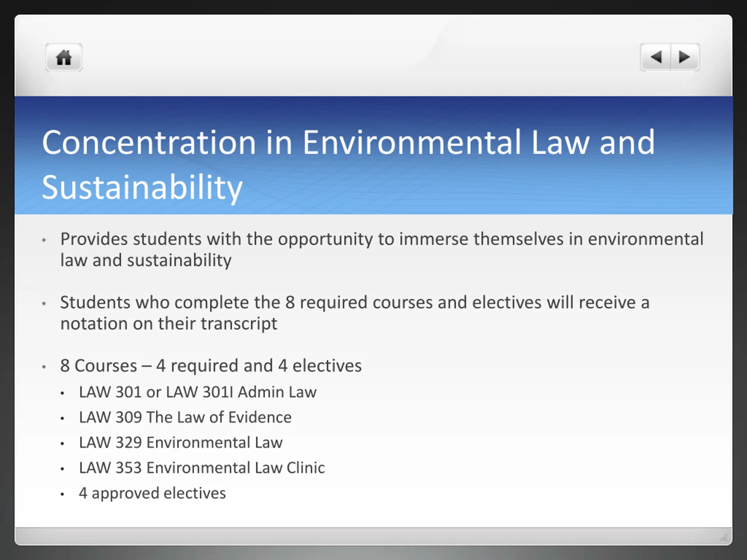747x560 pixels.
Task: Click 'LAW 353 Environmental Law Clinic' item
Action: pos(202,468)
